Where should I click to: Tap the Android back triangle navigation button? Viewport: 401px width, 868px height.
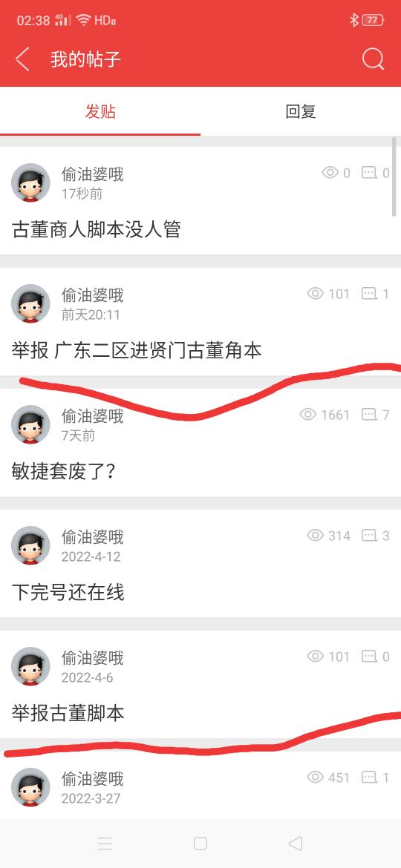click(x=296, y=843)
